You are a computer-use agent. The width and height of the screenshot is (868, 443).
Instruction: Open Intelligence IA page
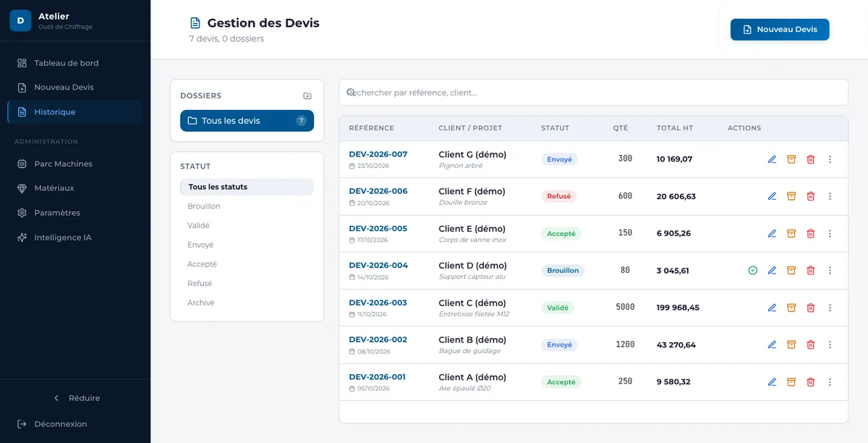[75, 237]
